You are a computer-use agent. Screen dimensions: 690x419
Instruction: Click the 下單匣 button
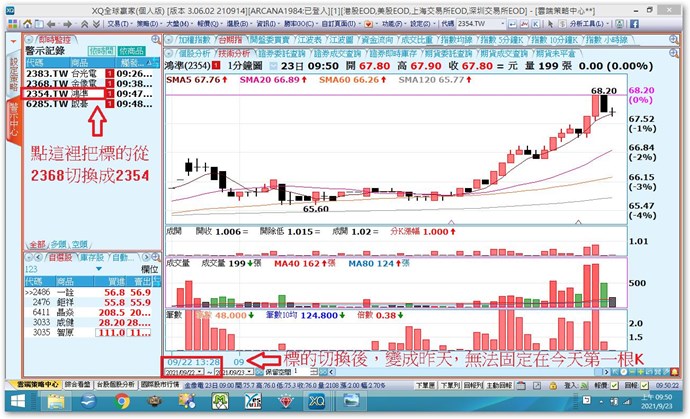coord(426,385)
